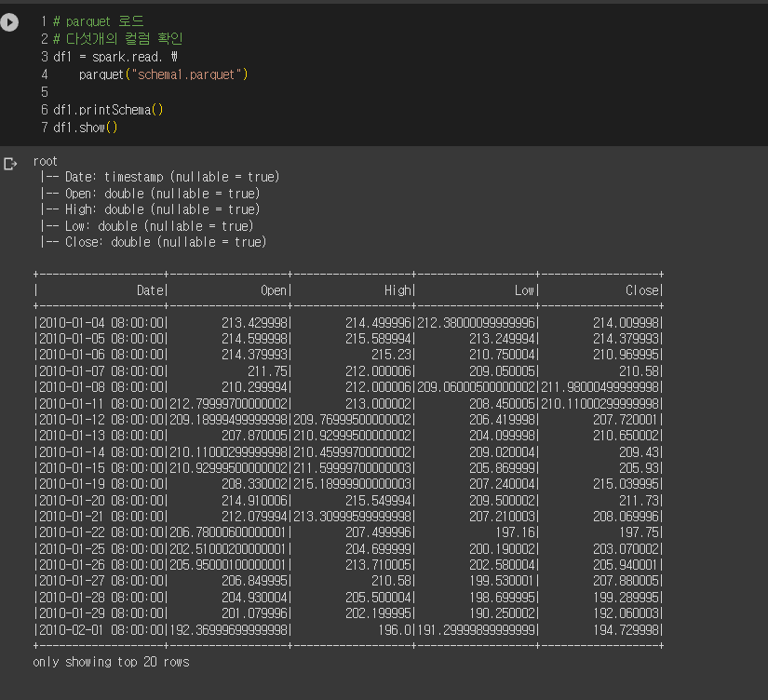Click the 'df1 = spark.read.' code line
Screen dimensions: 768x700
[115, 57]
